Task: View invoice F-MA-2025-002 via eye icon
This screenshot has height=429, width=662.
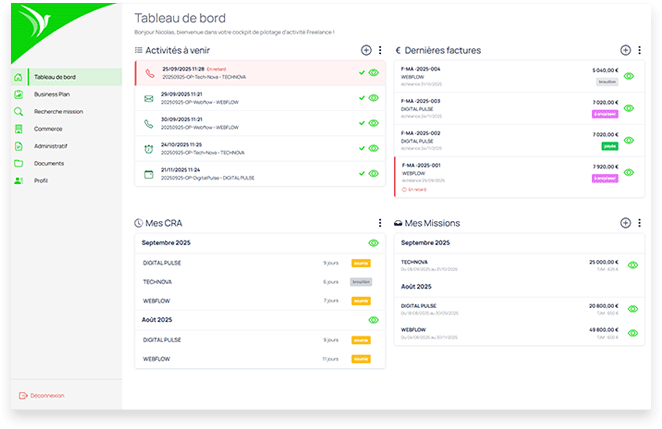Action: [629, 141]
